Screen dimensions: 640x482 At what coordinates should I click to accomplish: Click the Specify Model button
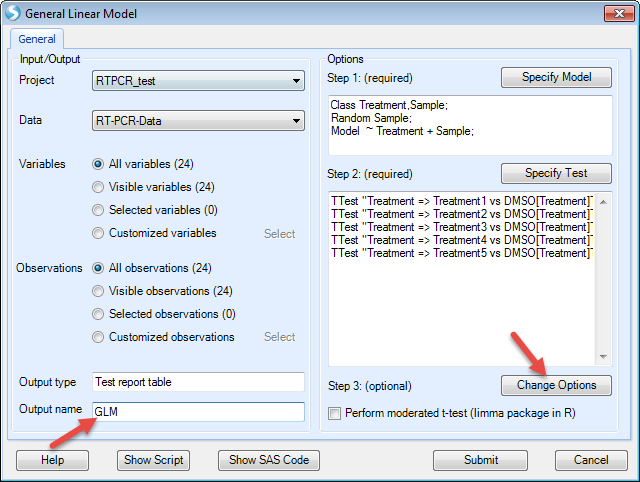coord(556,77)
